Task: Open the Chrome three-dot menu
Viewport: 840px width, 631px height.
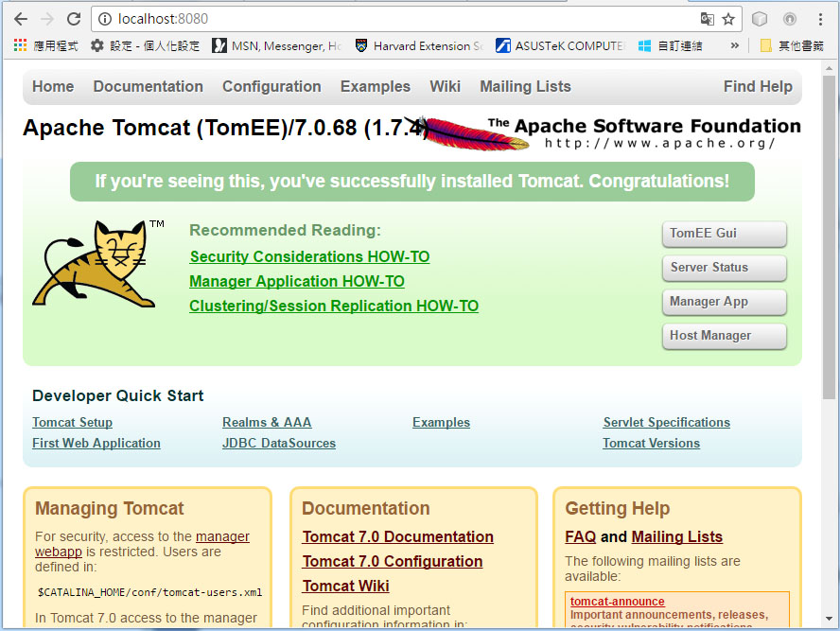Action: [820, 19]
